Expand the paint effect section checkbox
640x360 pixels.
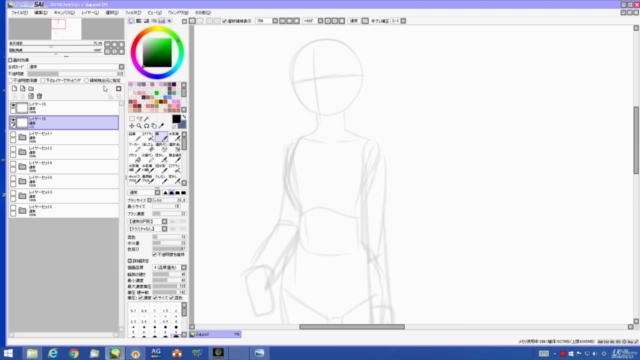point(10,60)
